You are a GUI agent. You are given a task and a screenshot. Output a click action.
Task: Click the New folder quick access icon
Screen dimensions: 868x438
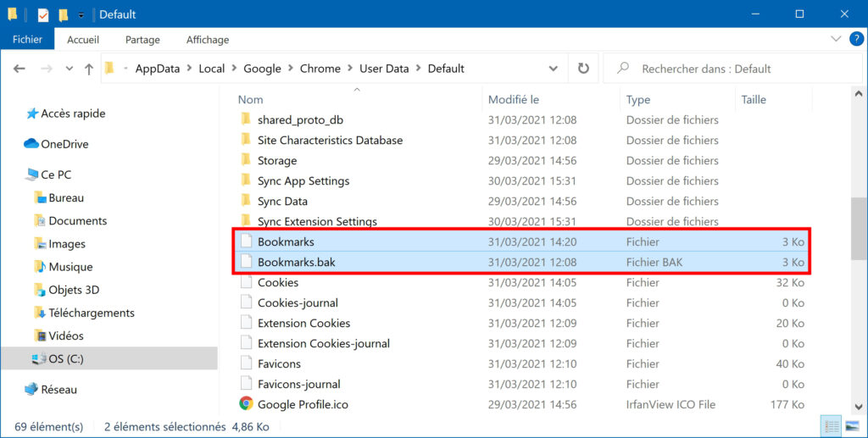64,14
